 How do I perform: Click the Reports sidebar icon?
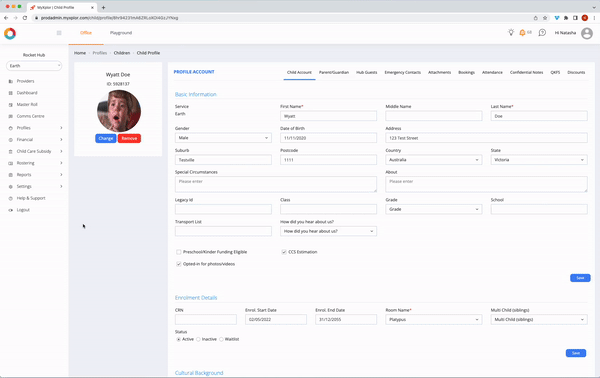point(11,175)
